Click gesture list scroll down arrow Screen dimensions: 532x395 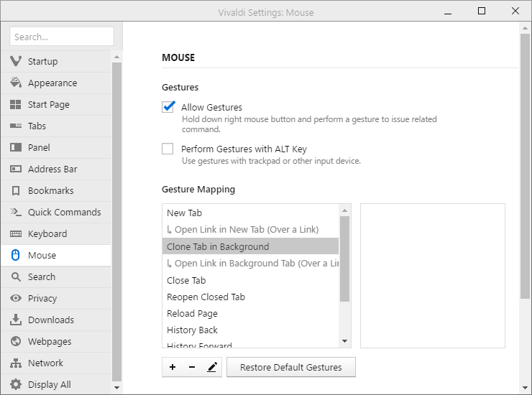coord(344,341)
